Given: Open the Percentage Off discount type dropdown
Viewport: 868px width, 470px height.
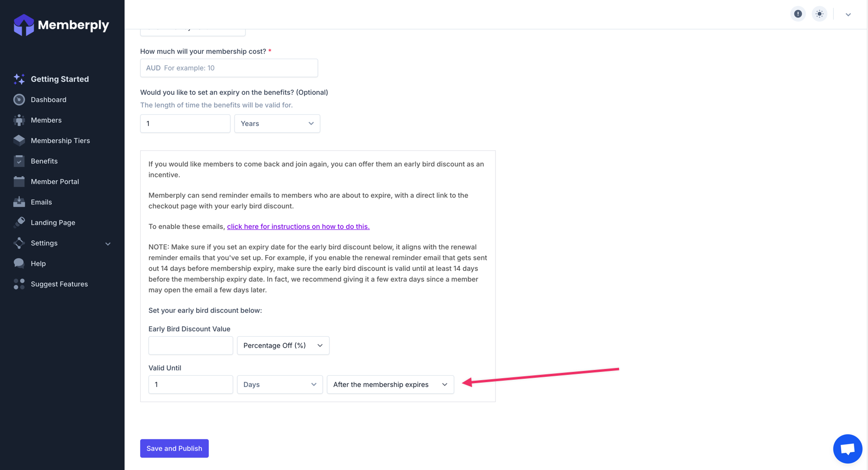Looking at the screenshot, I should pyautogui.click(x=283, y=346).
